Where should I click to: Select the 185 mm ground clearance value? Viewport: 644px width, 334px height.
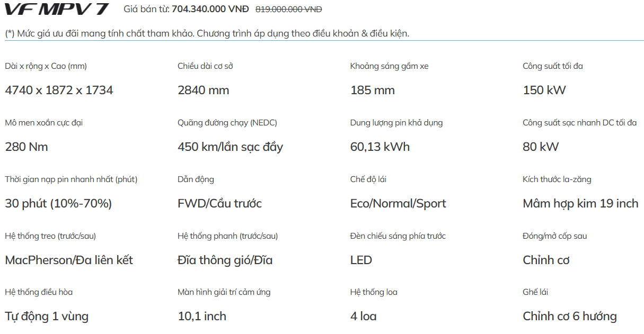click(373, 90)
